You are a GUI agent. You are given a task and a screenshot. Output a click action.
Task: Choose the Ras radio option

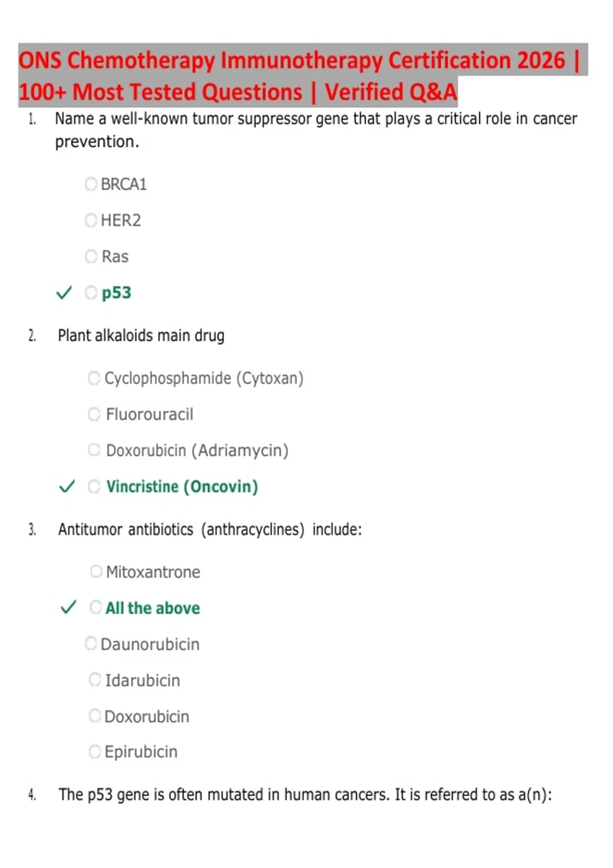(91, 256)
